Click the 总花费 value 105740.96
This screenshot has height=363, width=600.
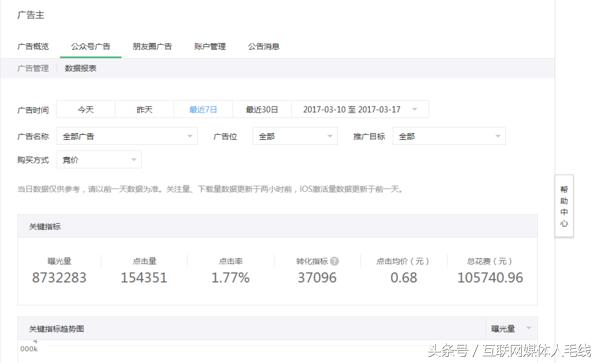coord(490,278)
